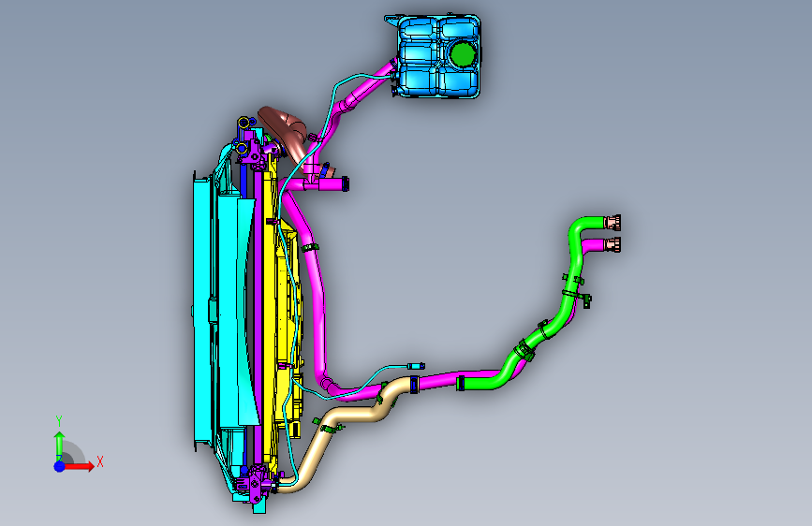The height and width of the screenshot is (526, 812).
Task: Select the yellow radiator core
Action: [x=269, y=315]
